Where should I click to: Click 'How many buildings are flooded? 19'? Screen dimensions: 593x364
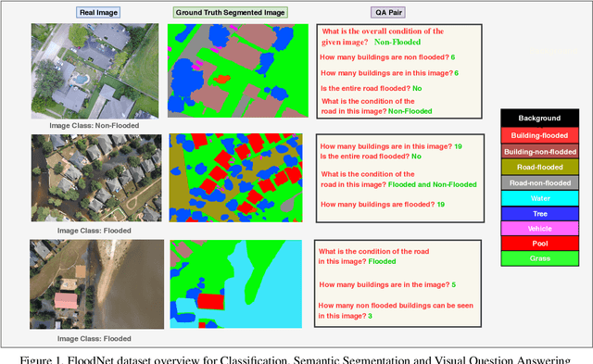383,205
